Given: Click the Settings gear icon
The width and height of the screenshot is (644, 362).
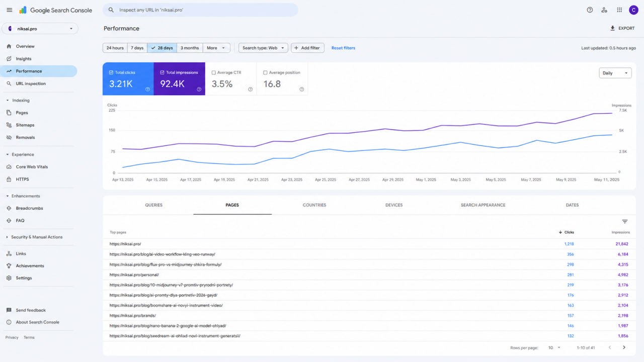Looking at the screenshot, I should pyautogui.click(x=9, y=278).
